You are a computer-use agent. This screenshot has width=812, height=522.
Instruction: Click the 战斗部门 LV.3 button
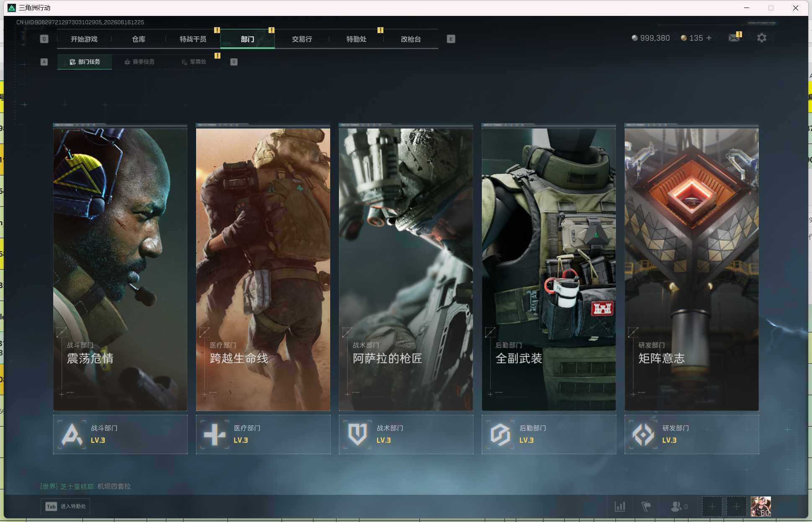click(x=120, y=435)
